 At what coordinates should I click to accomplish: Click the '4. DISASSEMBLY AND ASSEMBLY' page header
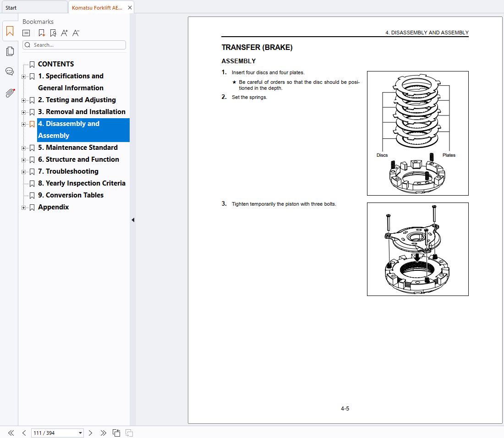427,33
